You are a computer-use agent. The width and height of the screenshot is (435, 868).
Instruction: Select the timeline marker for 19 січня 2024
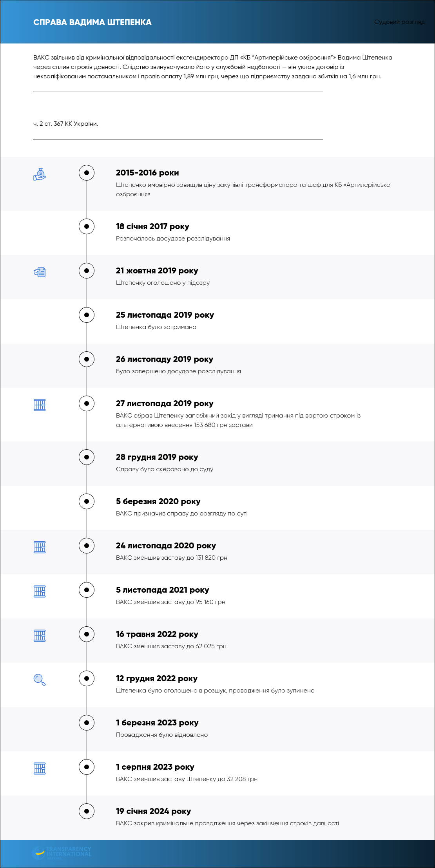(x=87, y=811)
